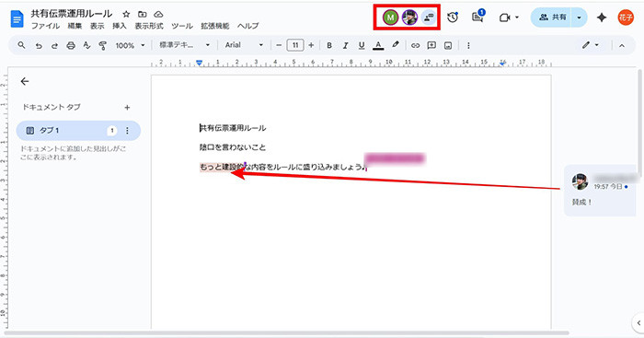
Task: Open the toolbar more options menu
Action: (x=468, y=46)
